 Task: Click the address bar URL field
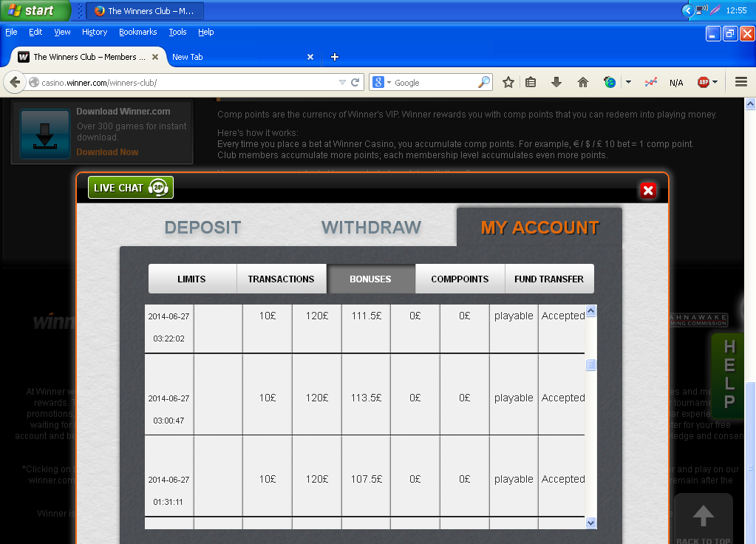pyautogui.click(x=188, y=83)
